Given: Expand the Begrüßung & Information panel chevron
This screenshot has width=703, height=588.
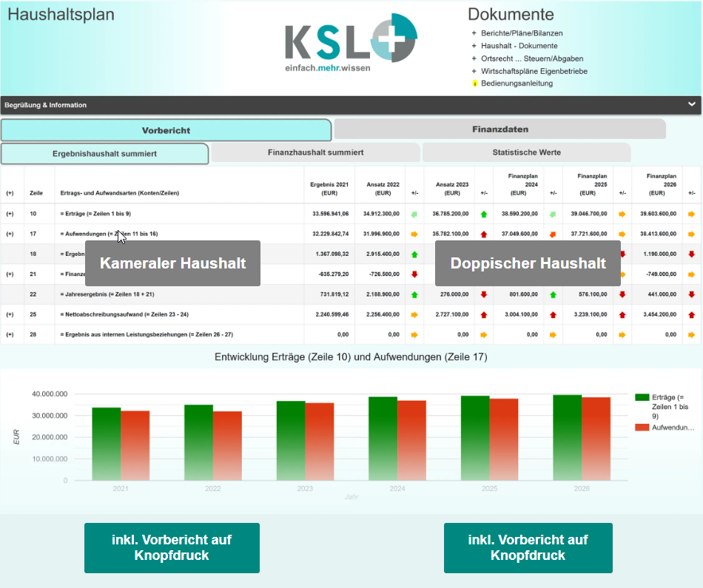Looking at the screenshot, I should pyautogui.click(x=692, y=104).
